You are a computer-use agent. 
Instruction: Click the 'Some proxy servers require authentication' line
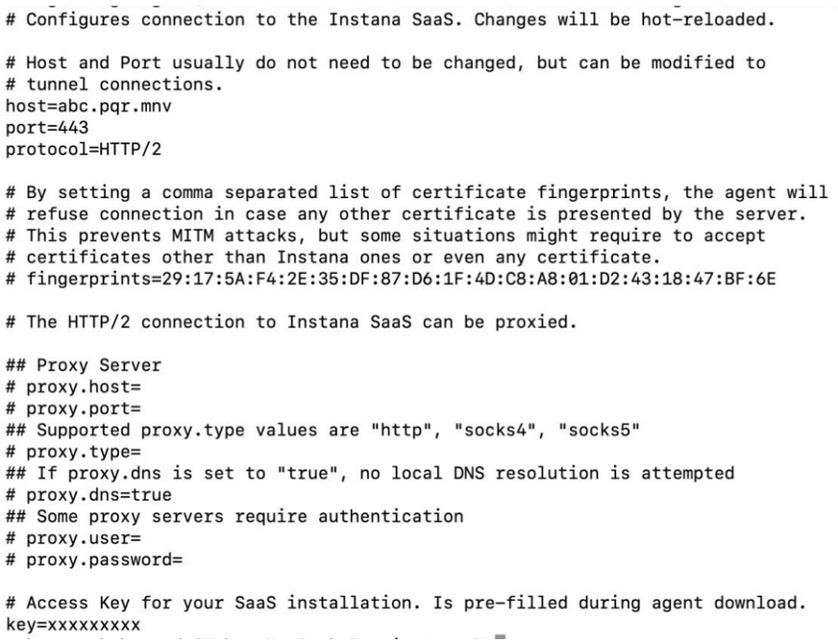point(234,517)
